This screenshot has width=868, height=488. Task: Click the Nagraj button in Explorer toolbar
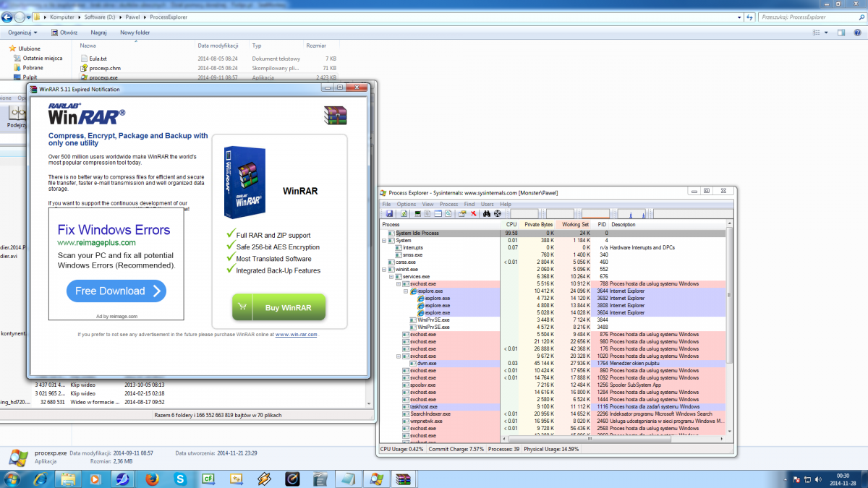(98, 33)
